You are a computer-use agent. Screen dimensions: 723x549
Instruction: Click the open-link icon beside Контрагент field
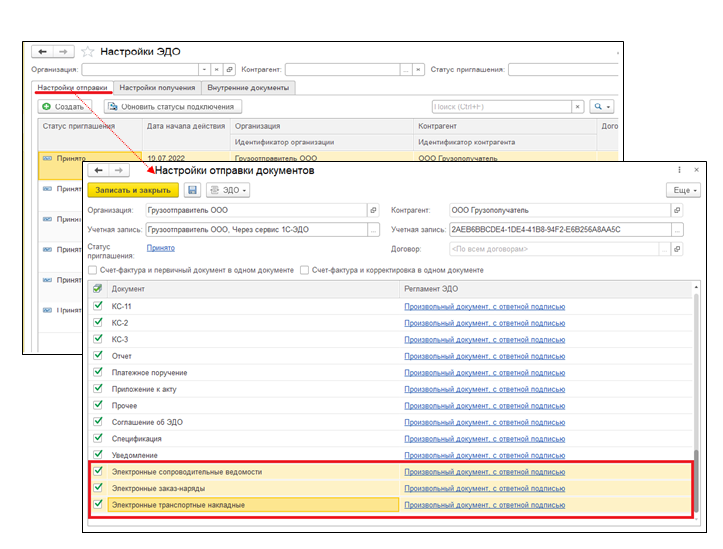click(677, 211)
